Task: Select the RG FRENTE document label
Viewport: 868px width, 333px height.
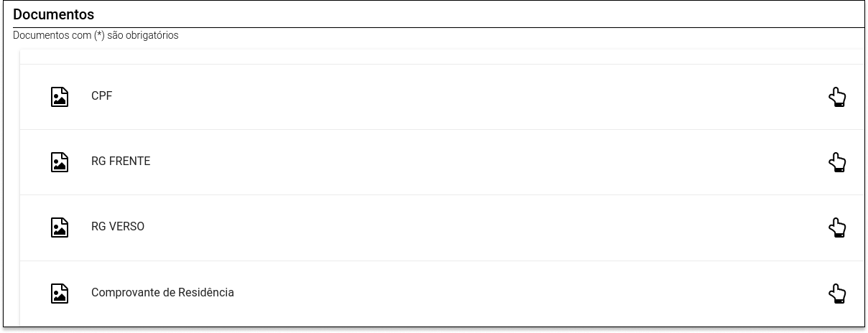Action: 121,161
